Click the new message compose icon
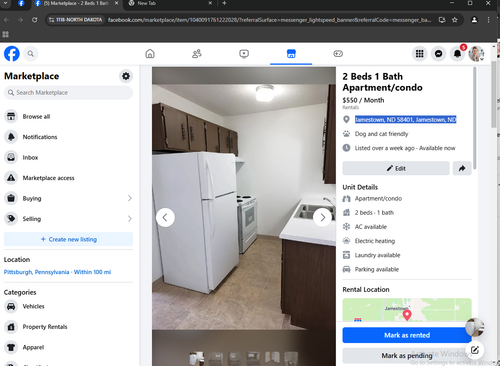 [475, 350]
